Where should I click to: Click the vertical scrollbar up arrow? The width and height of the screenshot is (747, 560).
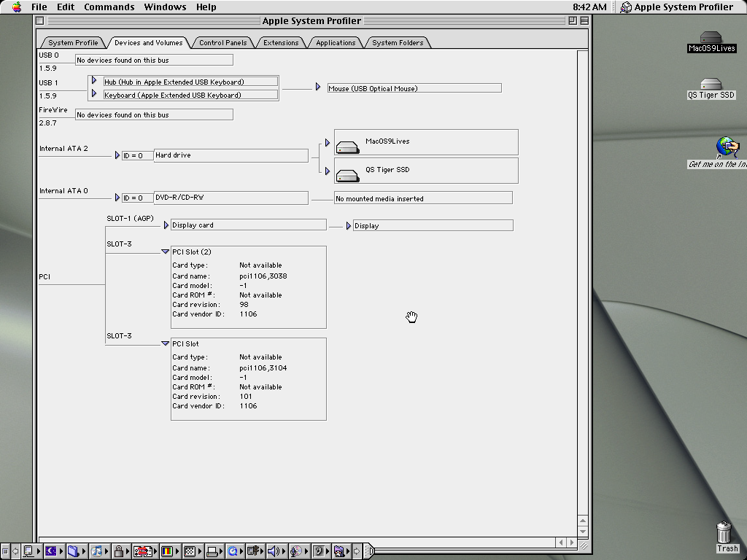coord(583,521)
